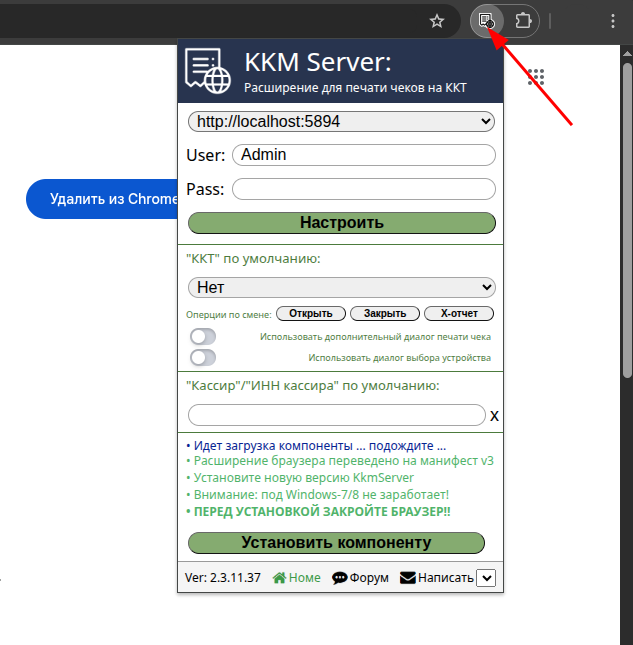
Task: Click label 'Использовать дополнительный диалог печати чека'
Action: click(x=375, y=337)
